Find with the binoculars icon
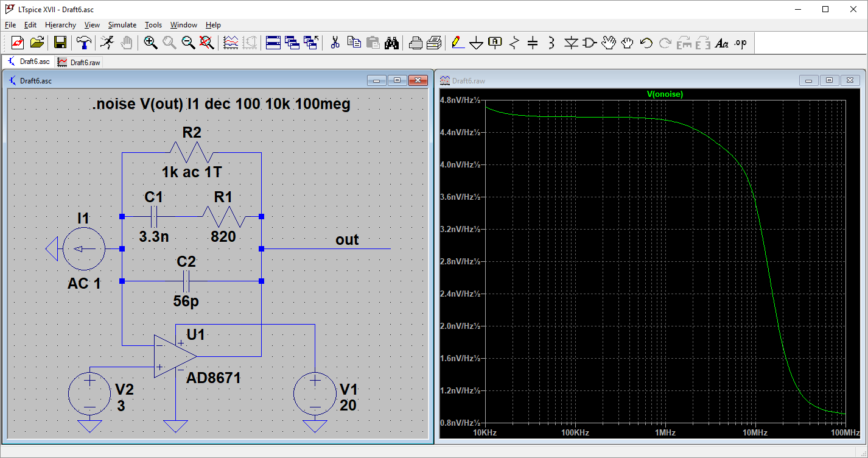 [392, 43]
